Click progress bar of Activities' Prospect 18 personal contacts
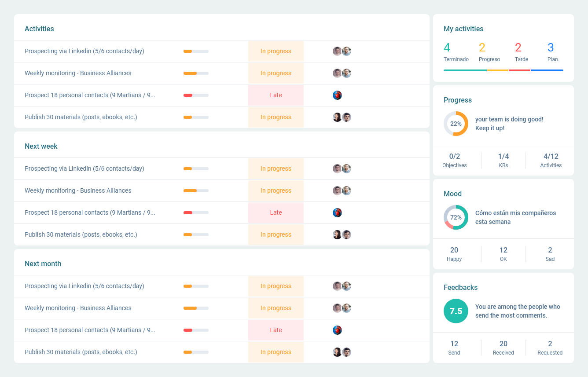The width and height of the screenshot is (588, 377). pyautogui.click(x=196, y=95)
